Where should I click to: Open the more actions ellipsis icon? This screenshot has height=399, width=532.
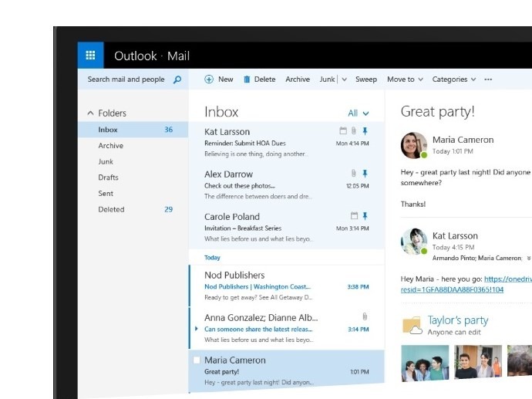click(x=488, y=79)
